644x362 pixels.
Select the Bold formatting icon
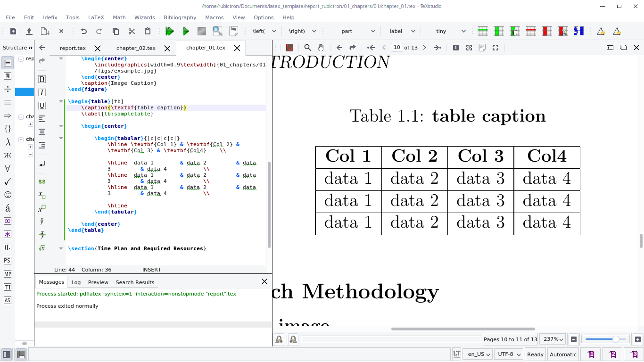(x=41, y=79)
